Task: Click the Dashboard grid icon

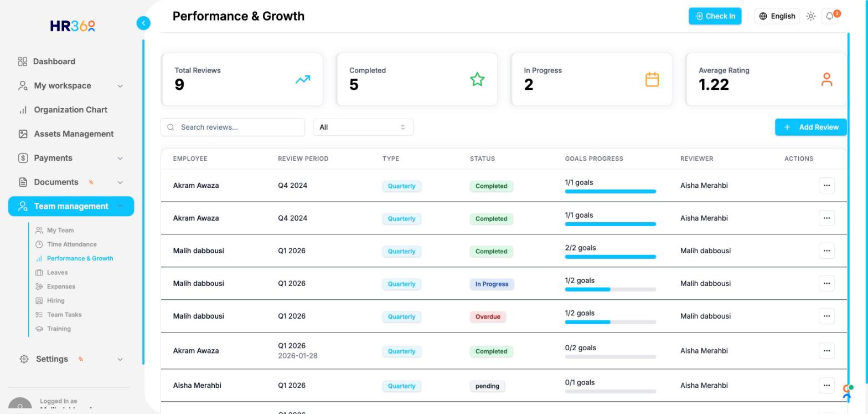Action: [x=22, y=62]
